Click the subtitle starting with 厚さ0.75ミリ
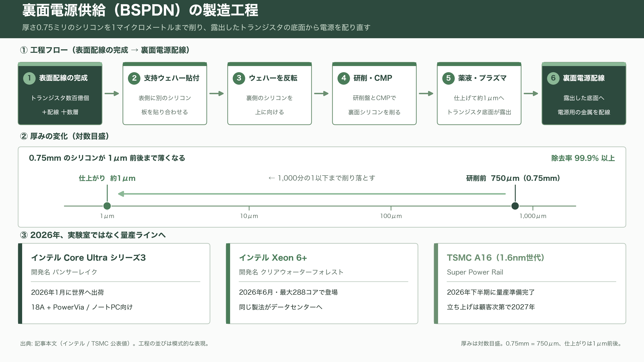Image resolution: width=644 pixels, height=362 pixels. point(196,27)
